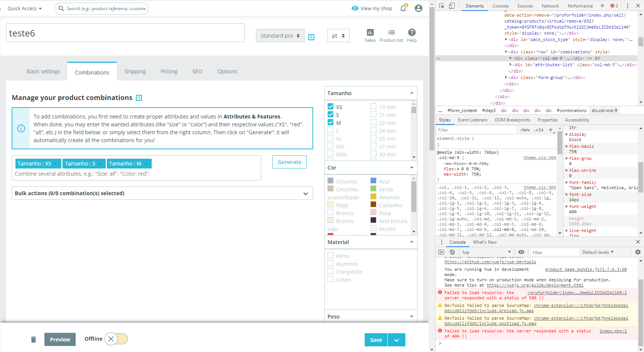Open DevTools customize kebab menu
The height and width of the screenshot is (352, 644).
627,6
